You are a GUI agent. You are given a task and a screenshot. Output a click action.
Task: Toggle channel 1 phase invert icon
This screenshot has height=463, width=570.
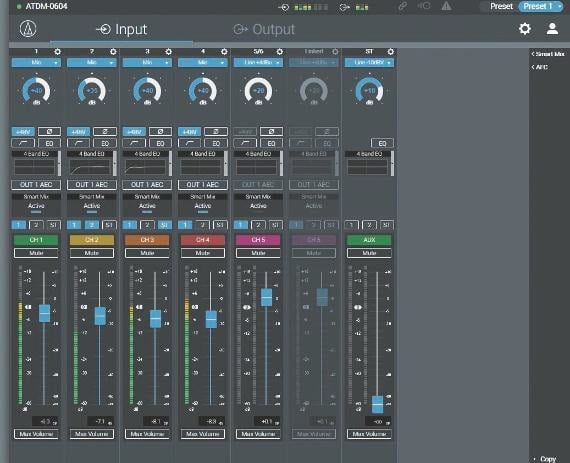pos(49,131)
